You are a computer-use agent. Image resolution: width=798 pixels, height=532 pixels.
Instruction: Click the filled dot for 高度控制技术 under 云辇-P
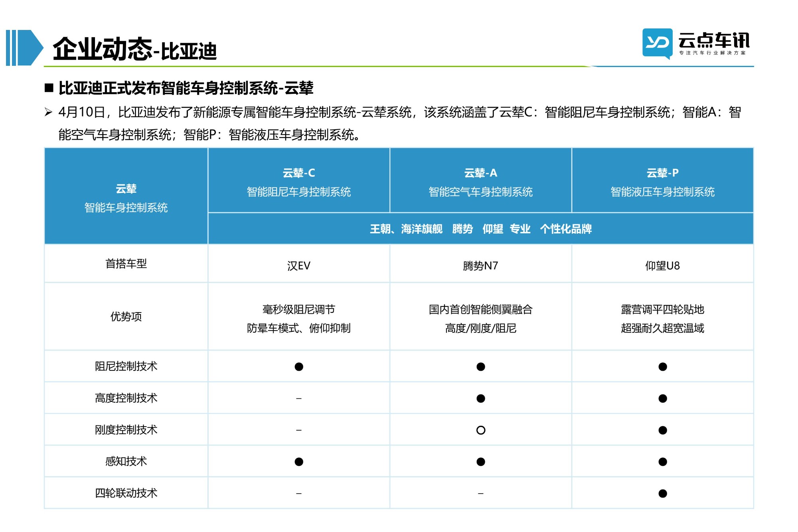(663, 398)
